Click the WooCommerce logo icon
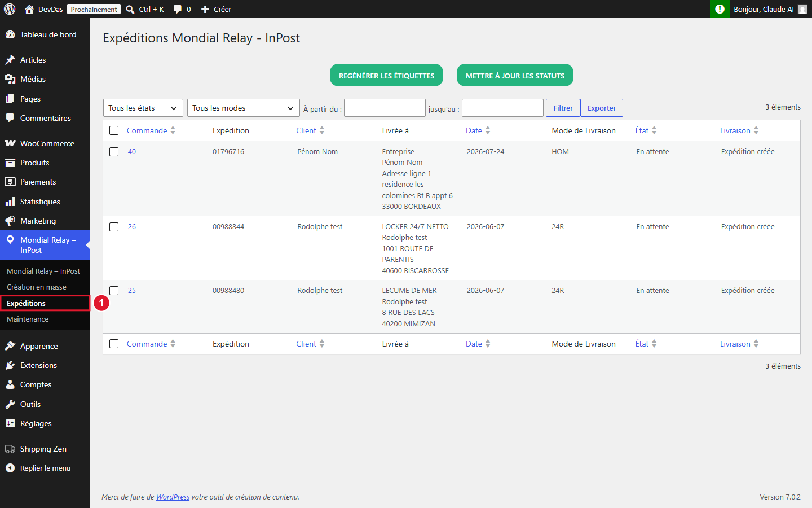Screen dimensions: 812x508 10,143
